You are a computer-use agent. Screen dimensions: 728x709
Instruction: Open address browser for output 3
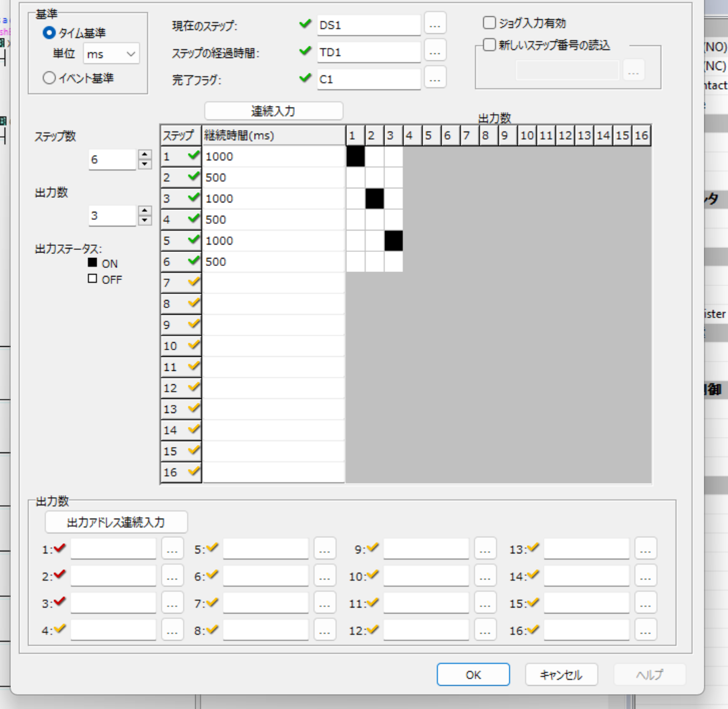pos(172,603)
